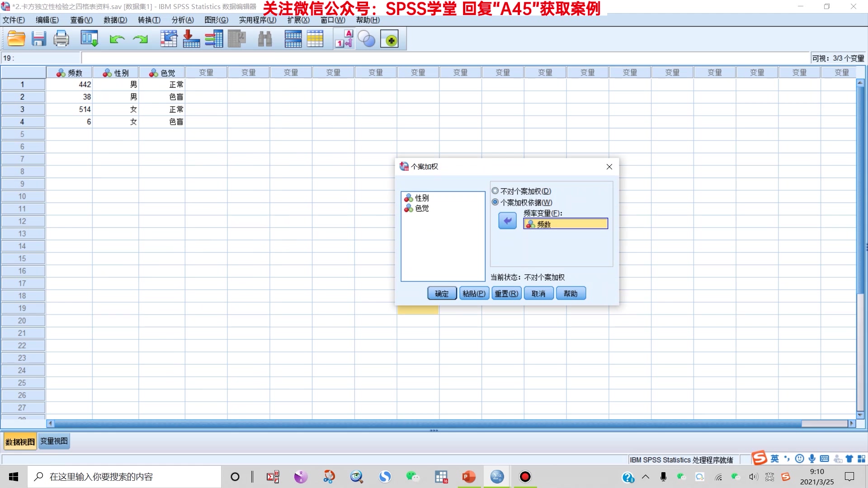Click the Open data document folder icon
868x488 pixels.
16,39
